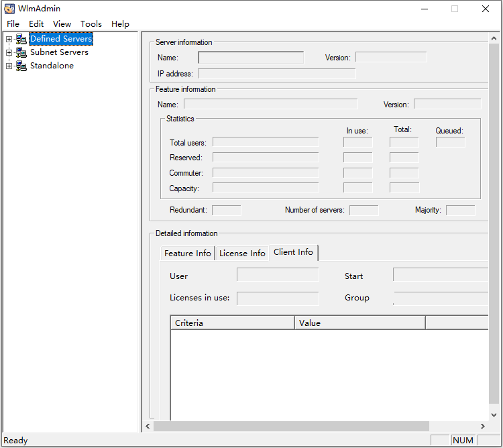503x448 pixels.
Task: Click the Majority field
Action: [x=461, y=211]
